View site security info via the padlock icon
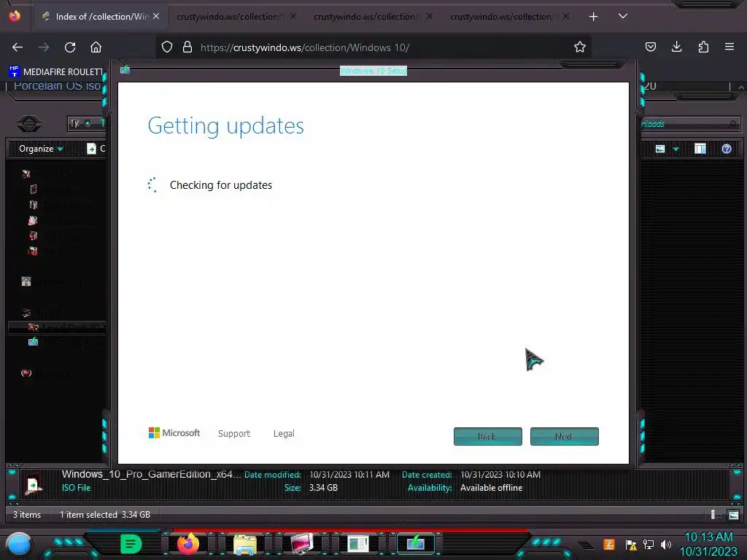The image size is (747, 560). tap(187, 47)
